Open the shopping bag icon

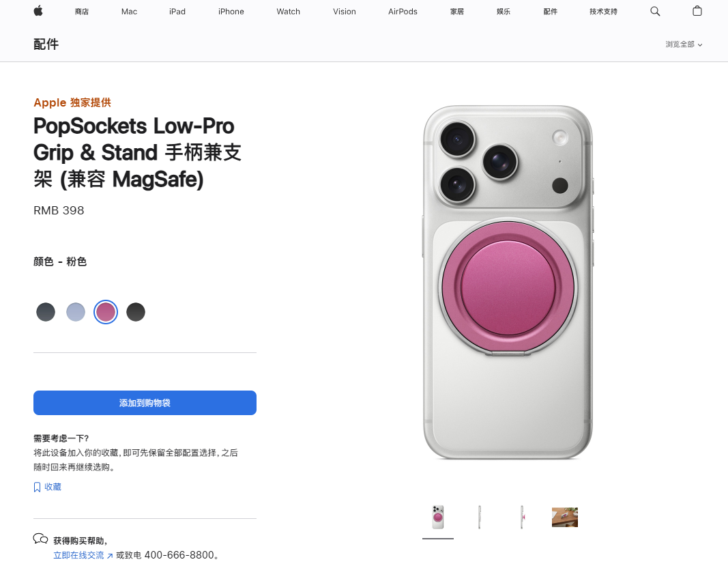tap(697, 11)
